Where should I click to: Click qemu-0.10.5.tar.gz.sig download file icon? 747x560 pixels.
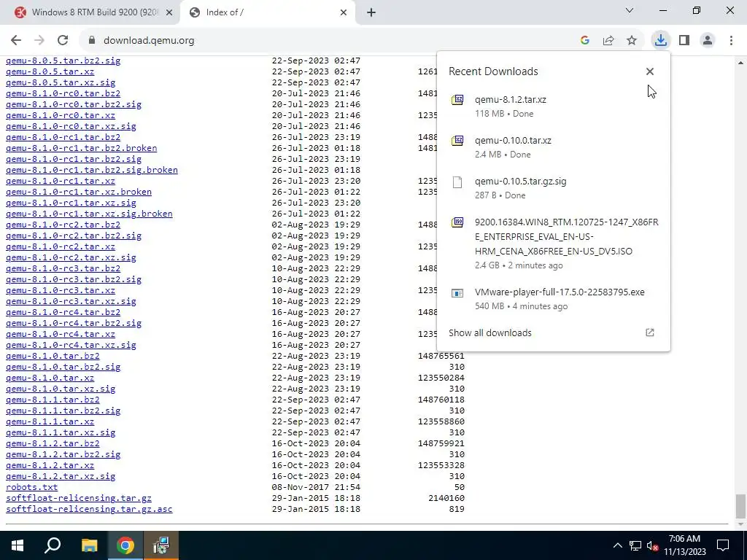pos(457,182)
